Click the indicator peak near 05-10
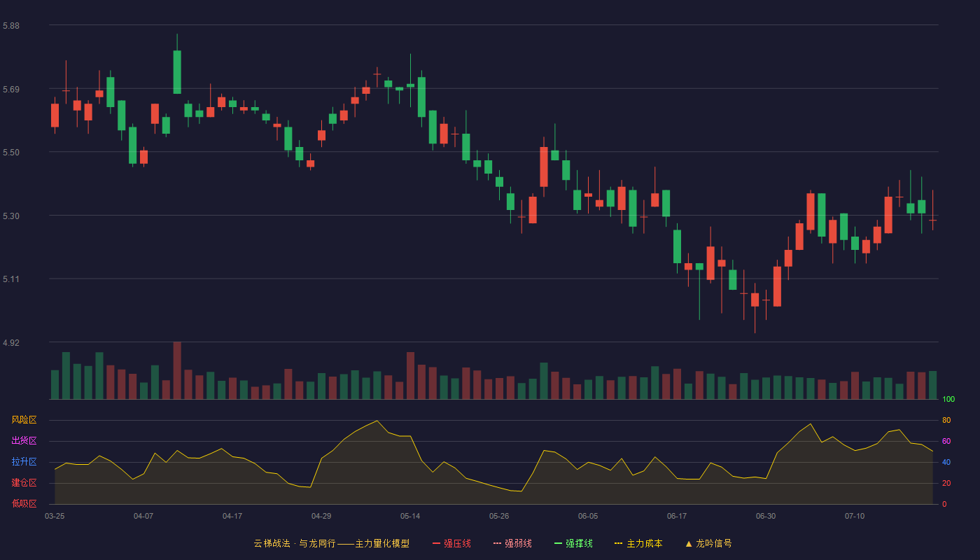 (x=377, y=421)
